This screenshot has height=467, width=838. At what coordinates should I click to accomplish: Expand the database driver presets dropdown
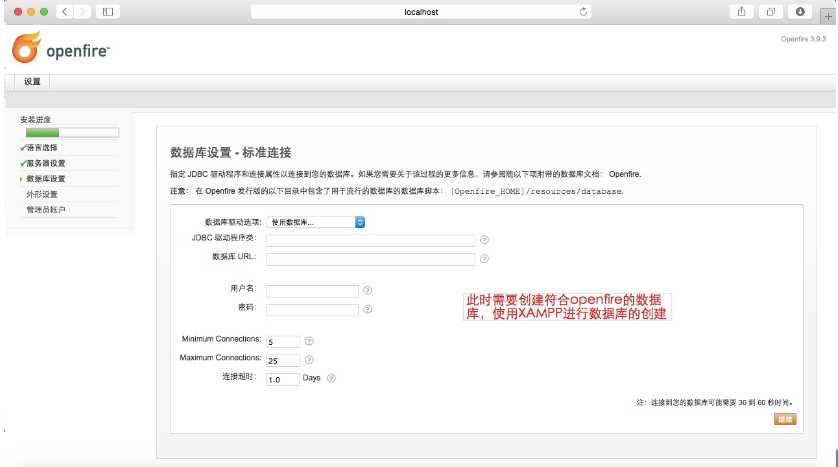(x=316, y=222)
